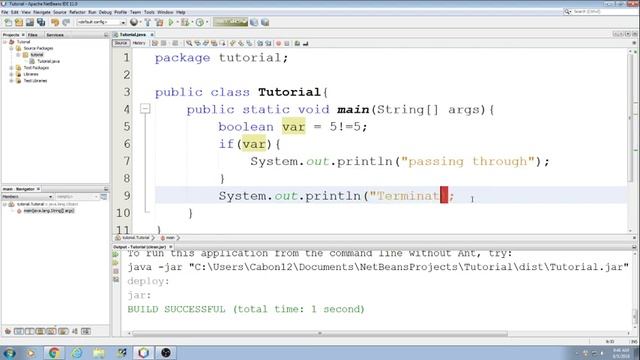The height and width of the screenshot is (360, 640).
Task: Switch to the Files tab
Action: point(33,35)
